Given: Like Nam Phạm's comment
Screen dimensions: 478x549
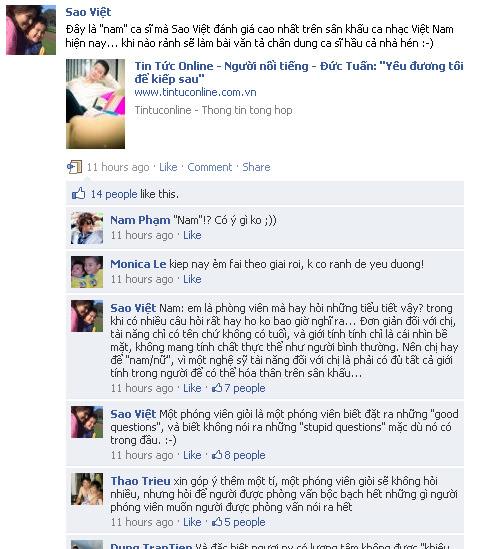Looking at the screenshot, I should coord(192,235).
